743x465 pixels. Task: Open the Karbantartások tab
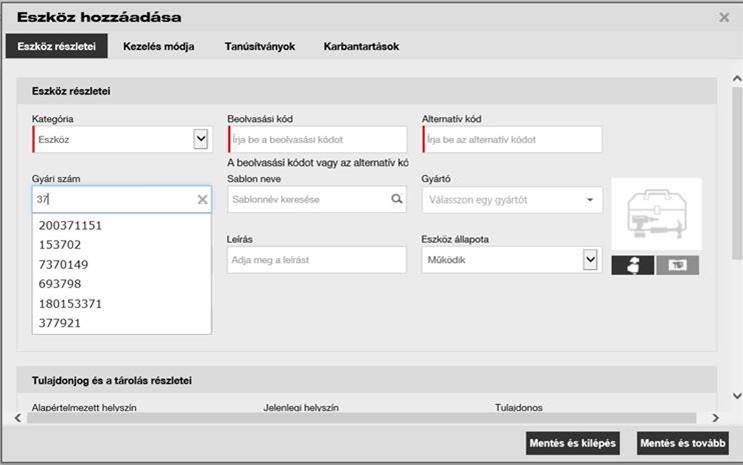(361, 46)
